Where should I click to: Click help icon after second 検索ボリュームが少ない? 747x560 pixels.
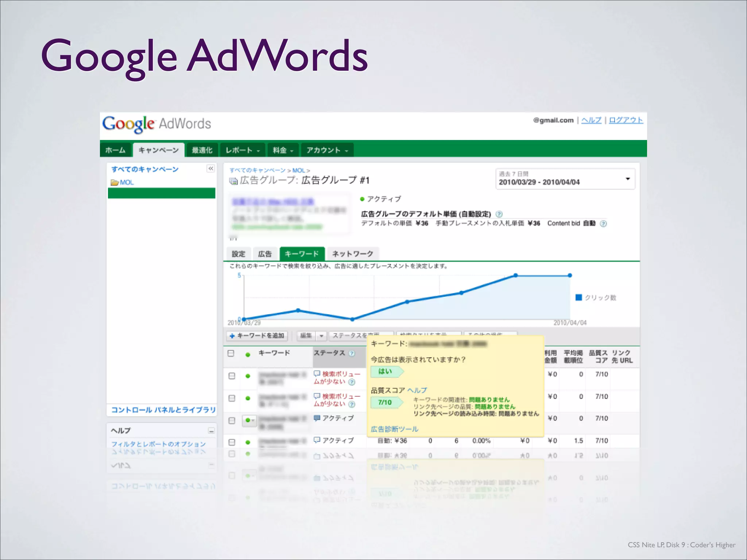(352, 404)
